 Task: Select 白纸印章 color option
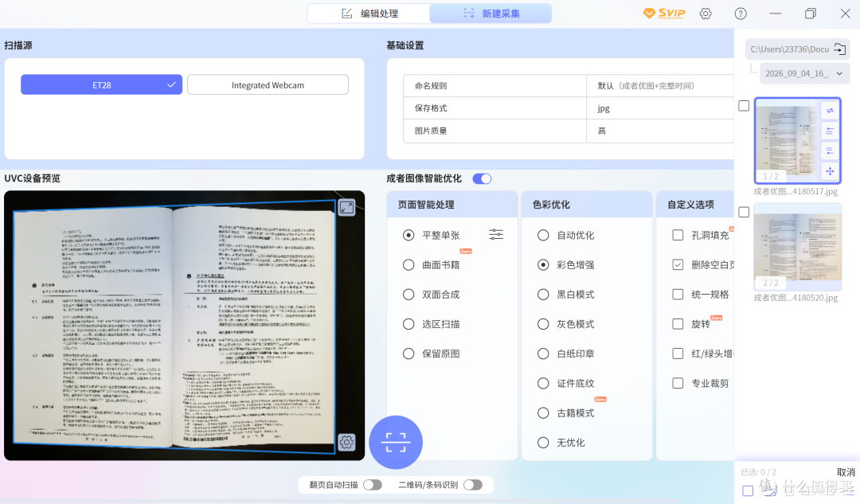pyautogui.click(x=543, y=354)
